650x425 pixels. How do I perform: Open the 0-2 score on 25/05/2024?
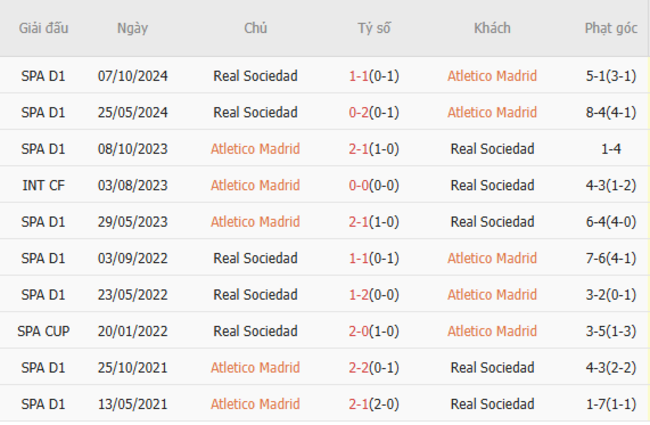click(x=359, y=112)
